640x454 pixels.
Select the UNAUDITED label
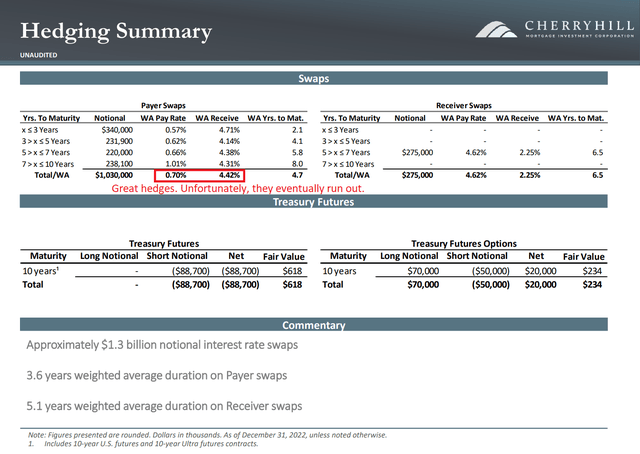(39, 55)
